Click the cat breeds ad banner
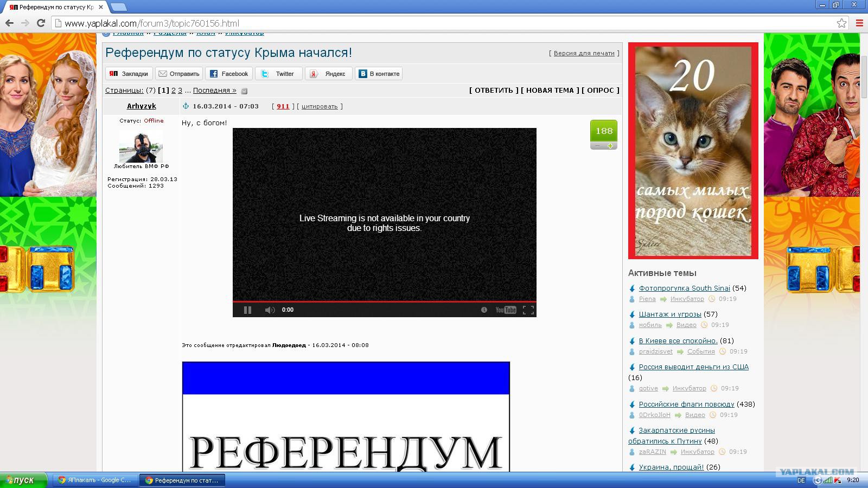This screenshot has width=868, height=488. (693, 151)
